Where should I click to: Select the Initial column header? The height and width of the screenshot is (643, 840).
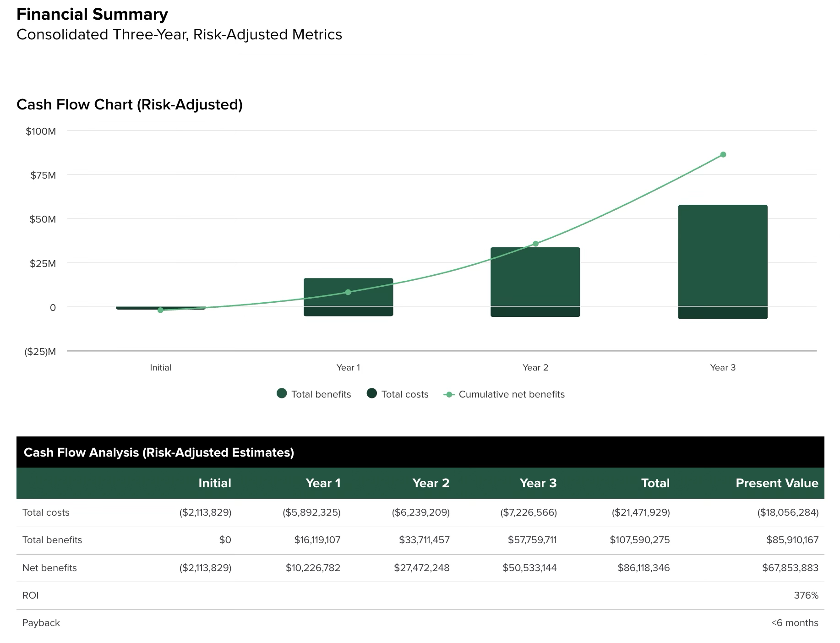(215, 483)
